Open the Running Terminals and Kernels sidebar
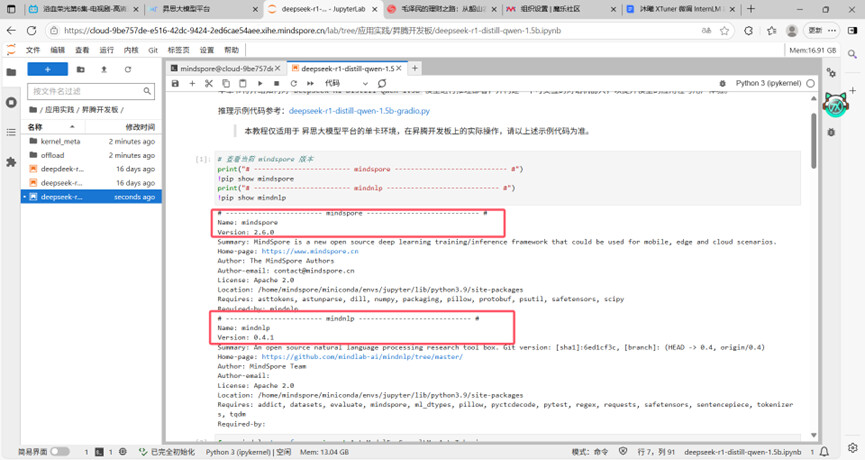The width and height of the screenshot is (865, 460). [x=11, y=102]
